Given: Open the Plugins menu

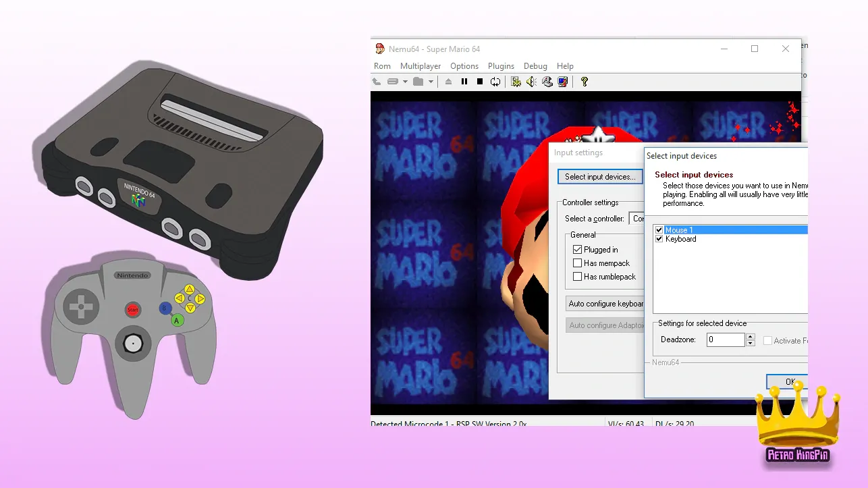Looking at the screenshot, I should (x=501, y=66).
